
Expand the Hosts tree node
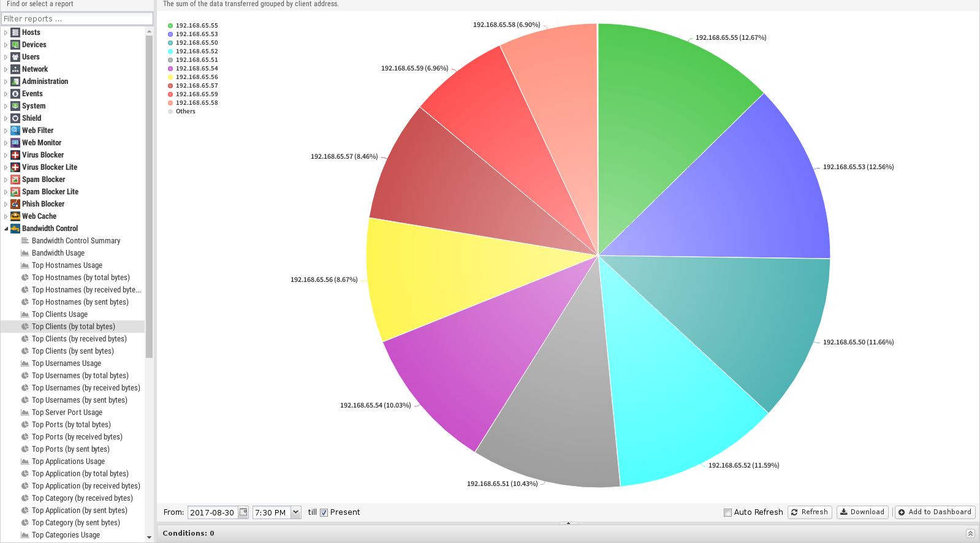tap(6, 32)
